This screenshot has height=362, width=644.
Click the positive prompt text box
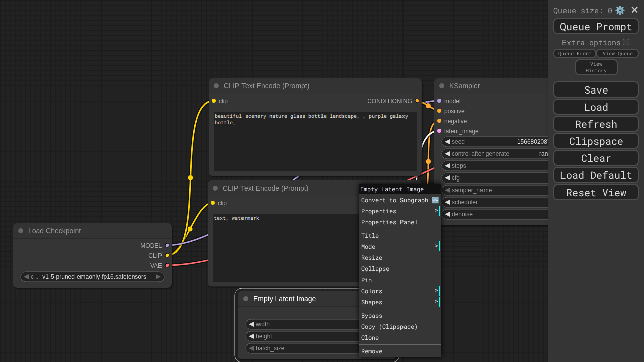[x=315, y=141]
